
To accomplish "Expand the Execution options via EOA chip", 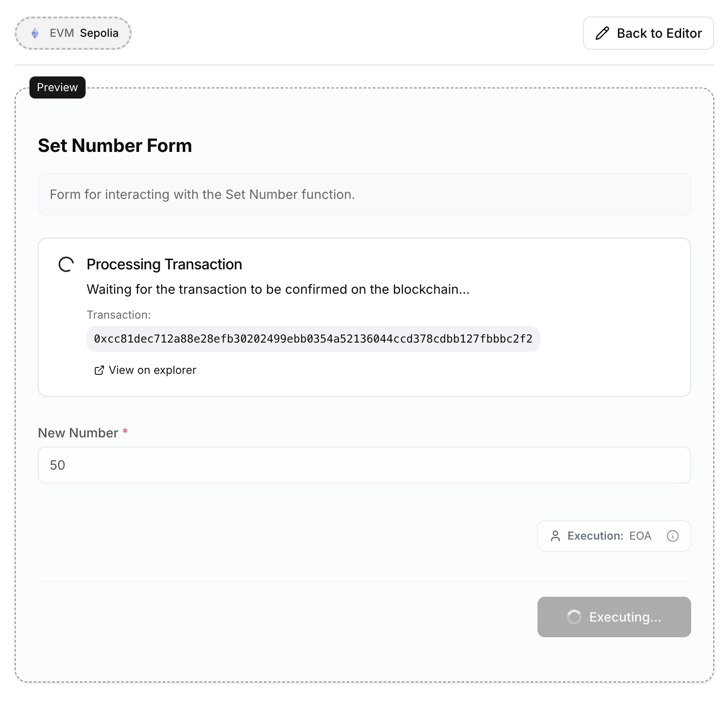I will [614, 535].
